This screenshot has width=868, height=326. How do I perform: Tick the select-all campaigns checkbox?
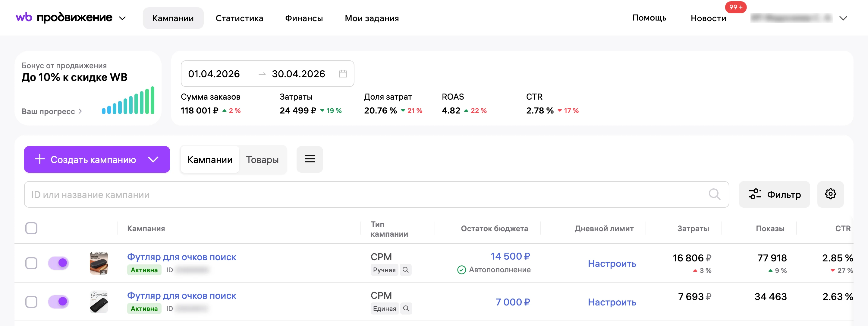tap(31, 228)
